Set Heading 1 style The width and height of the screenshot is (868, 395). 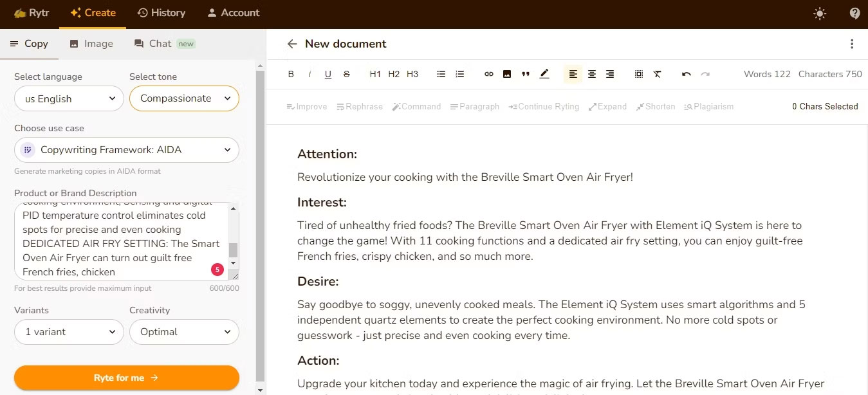coord(375,74)
